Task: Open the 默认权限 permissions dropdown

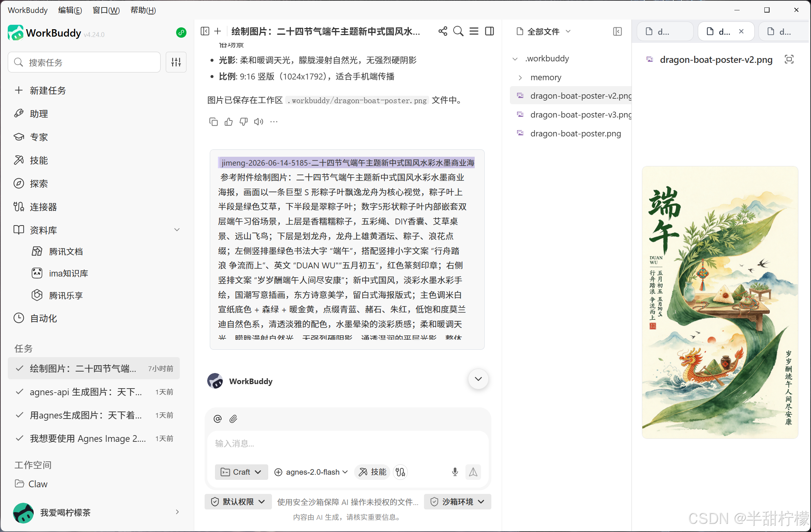Action: click(238, 502)
